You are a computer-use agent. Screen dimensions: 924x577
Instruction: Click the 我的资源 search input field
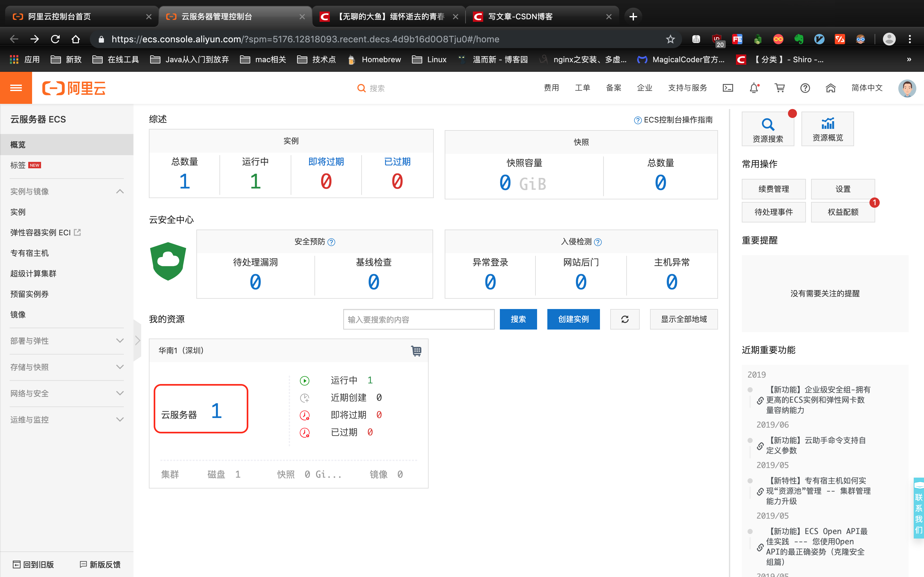click(x=418, y=319)
